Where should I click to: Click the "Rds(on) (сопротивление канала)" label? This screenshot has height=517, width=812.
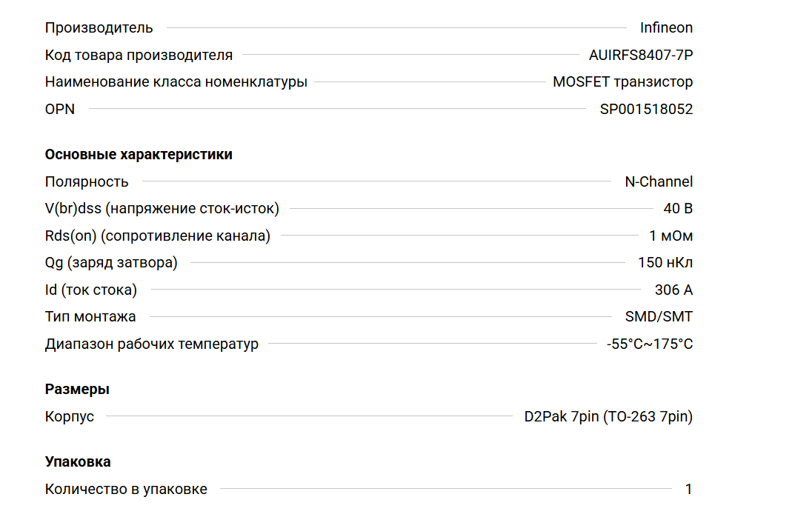(158, 236)
